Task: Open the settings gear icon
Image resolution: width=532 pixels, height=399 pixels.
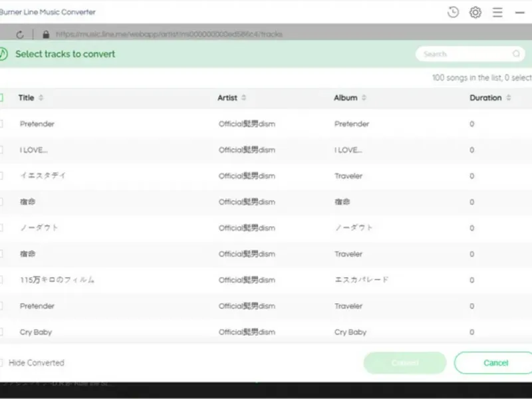Action: pyautogui.click(x=475, y=12)
